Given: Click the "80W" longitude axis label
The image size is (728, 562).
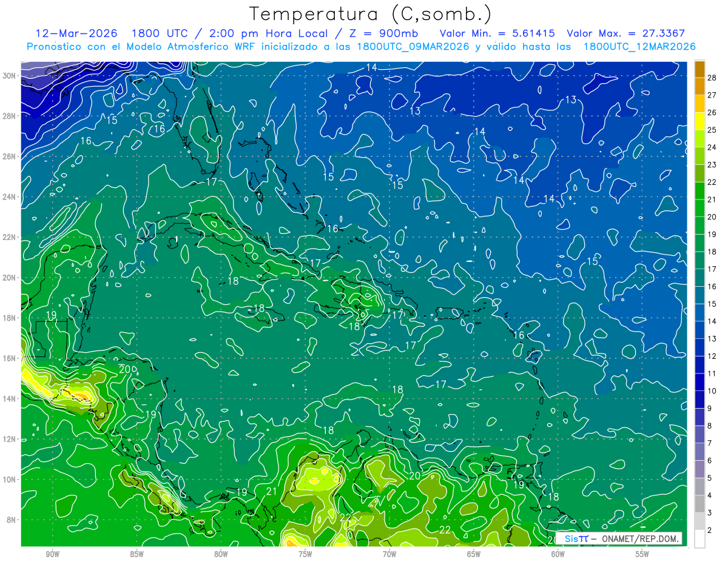Looking at the screenshot, I should [221, 554].
